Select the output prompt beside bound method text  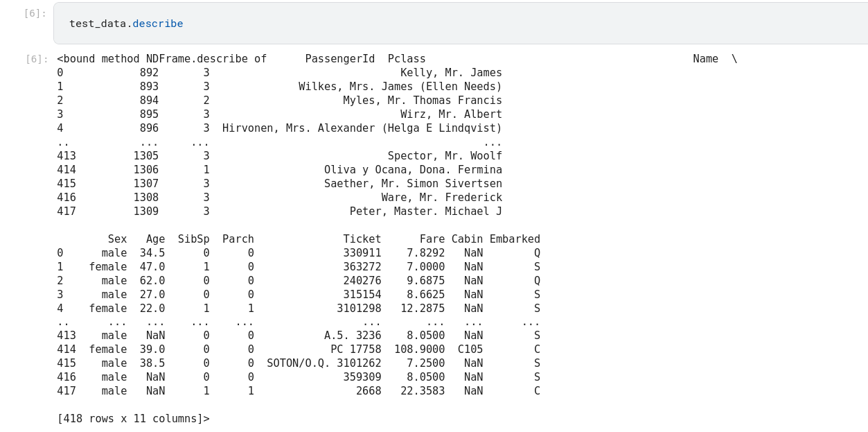pos(37,59)
